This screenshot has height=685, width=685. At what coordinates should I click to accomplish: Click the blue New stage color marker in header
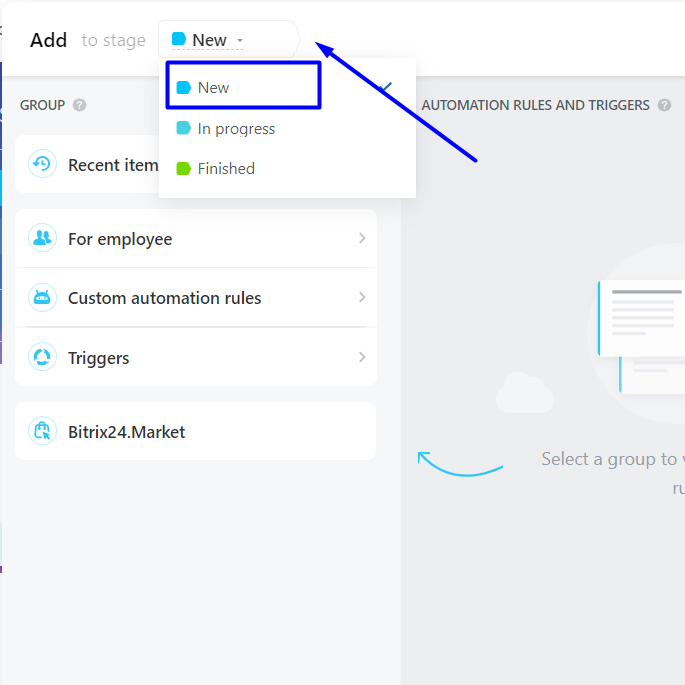179,40
